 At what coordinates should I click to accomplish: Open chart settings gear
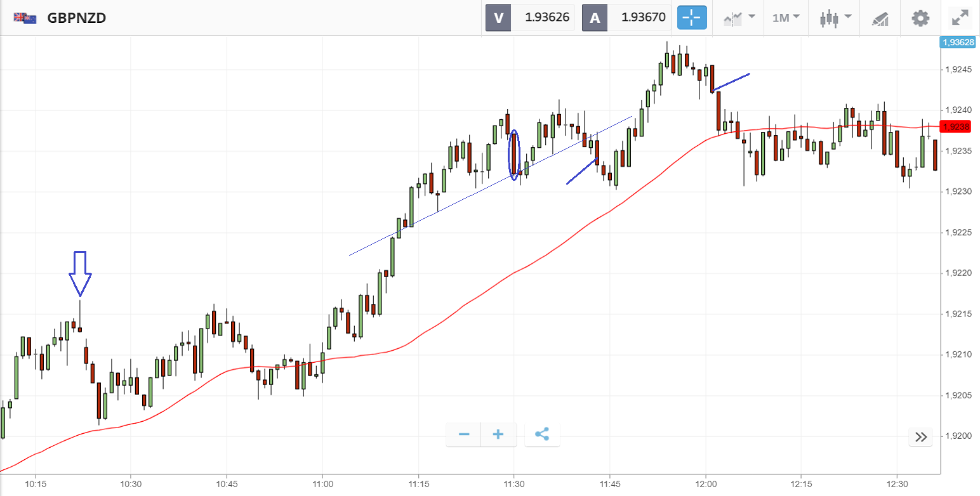coord(920,18)
